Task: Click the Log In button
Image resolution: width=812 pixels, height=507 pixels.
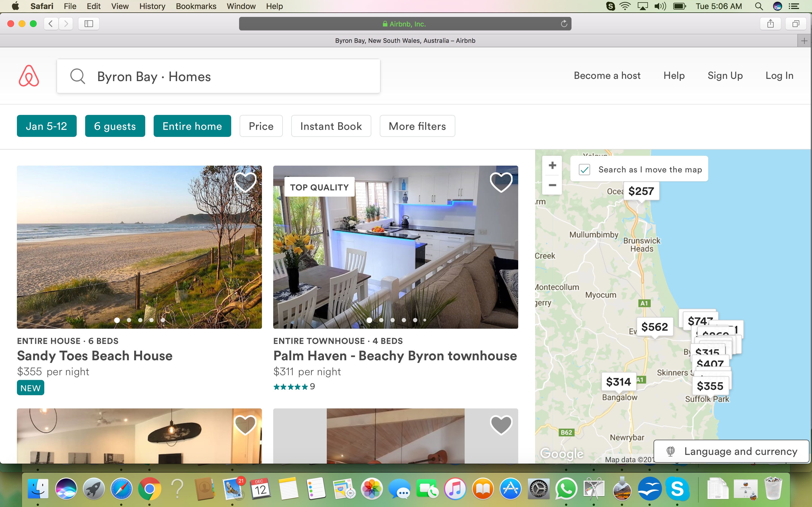Action: coord(779,75)
